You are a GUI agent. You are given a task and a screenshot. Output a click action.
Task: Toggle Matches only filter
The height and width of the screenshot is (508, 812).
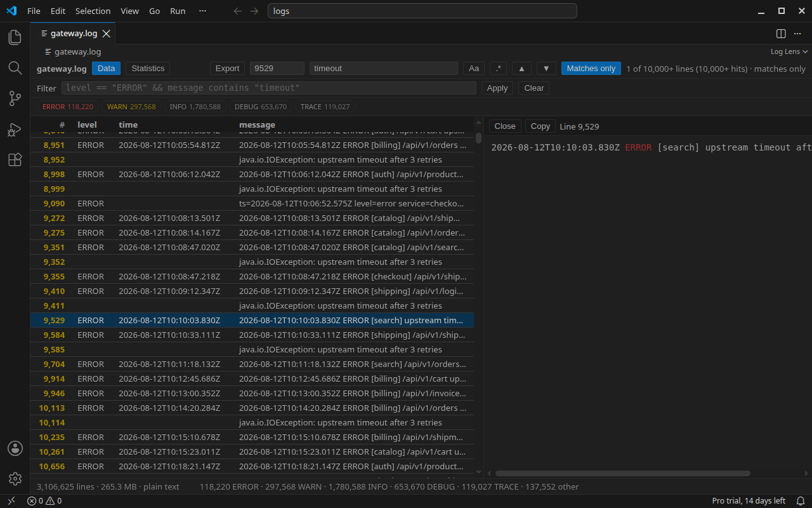pyautogui.click(x=591, y=69)
